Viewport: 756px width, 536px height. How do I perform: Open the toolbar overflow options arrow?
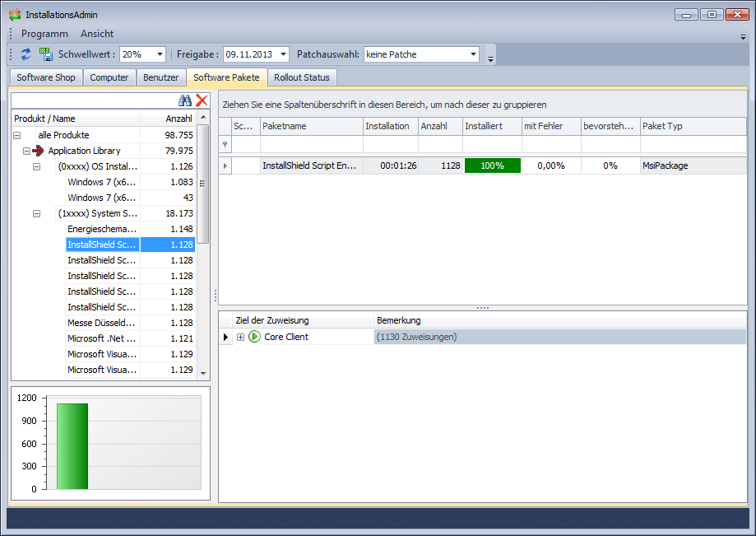pos(491,58)
